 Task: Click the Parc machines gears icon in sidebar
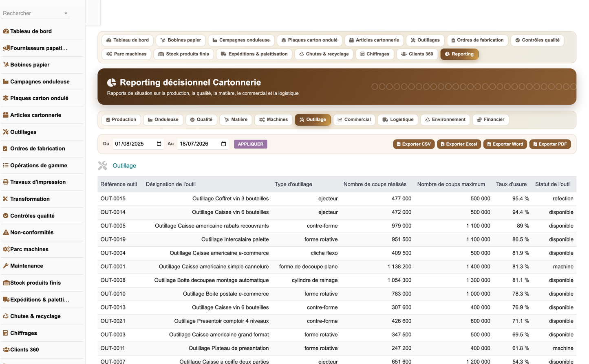click(x=6, y=249)
